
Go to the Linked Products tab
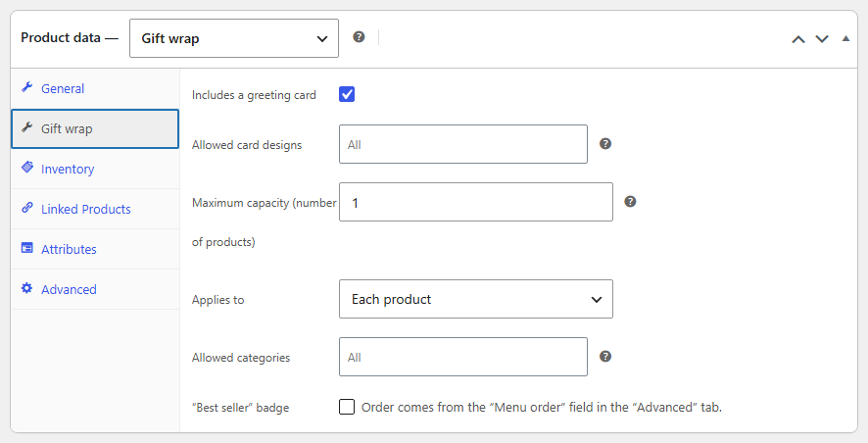coord(95,210)
